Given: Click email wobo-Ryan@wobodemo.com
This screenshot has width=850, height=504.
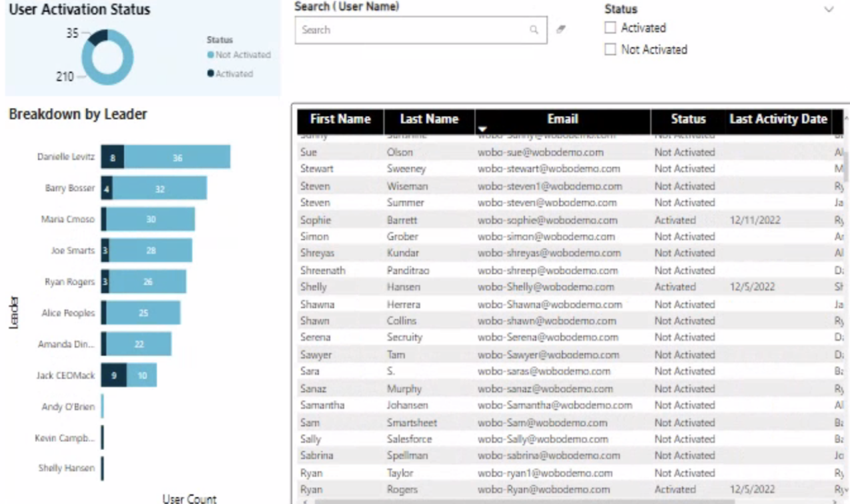Looking at the screenshot, I should point(544,489).
